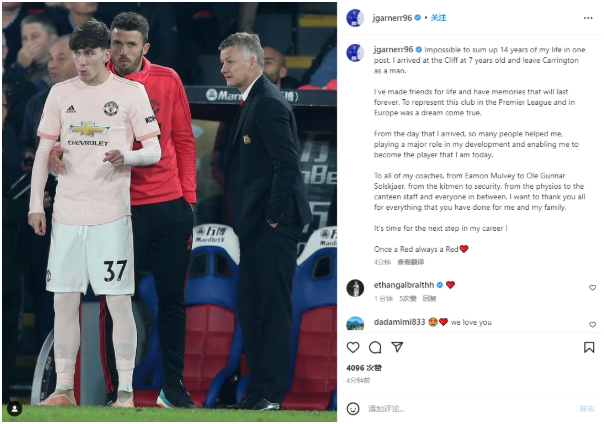View the 4096 likes count
Viewport: 604px width, 424px height.
coord(364,368)
